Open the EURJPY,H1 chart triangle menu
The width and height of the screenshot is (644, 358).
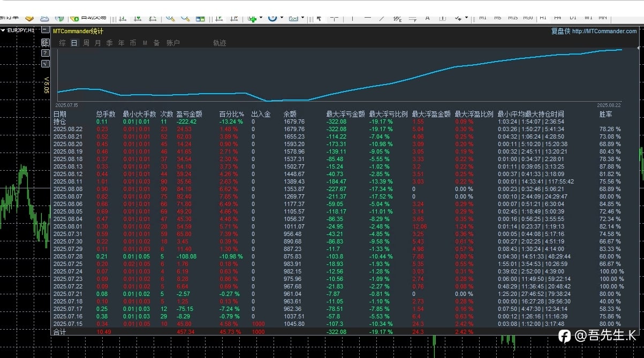coord(3,31)
